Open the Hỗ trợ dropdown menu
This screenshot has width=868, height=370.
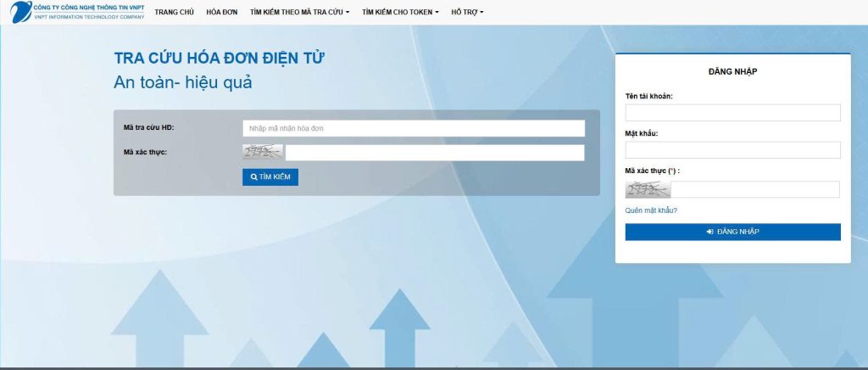[x=467, y=12]
